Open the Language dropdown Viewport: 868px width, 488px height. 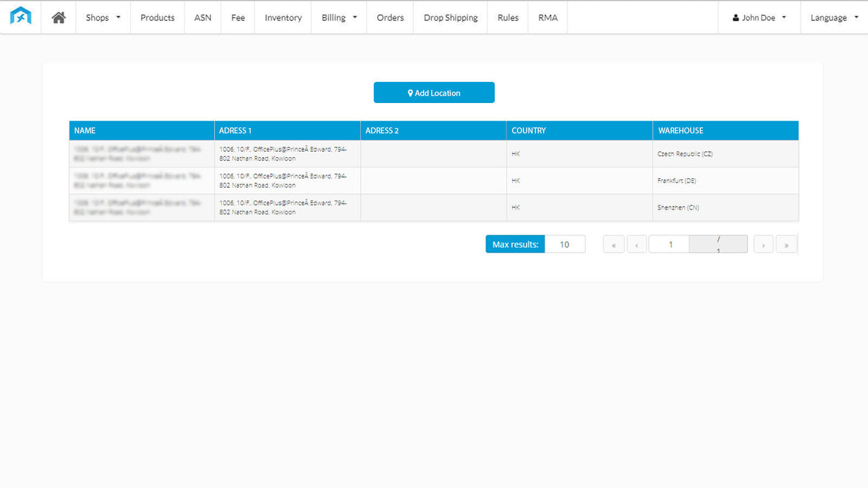point(833,18)
